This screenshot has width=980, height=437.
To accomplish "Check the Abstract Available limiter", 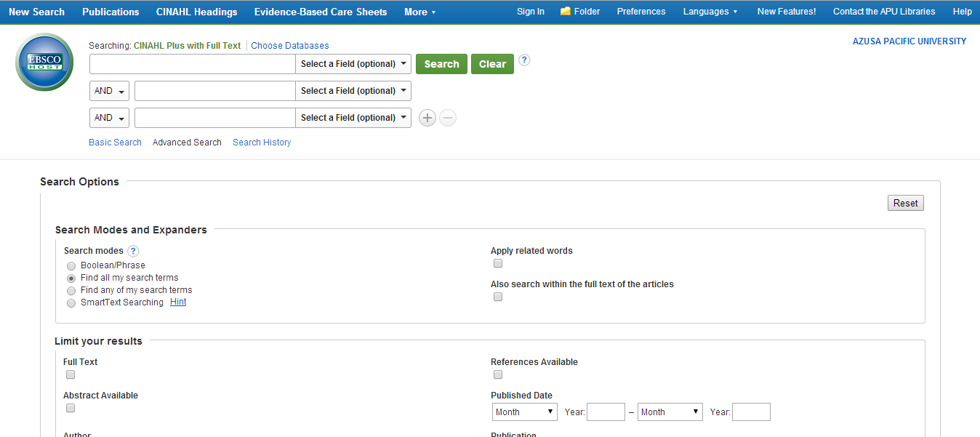I will point(71,408).
